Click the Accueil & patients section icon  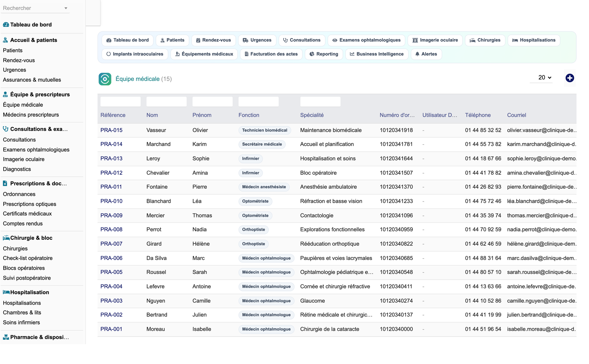[5, 40]
